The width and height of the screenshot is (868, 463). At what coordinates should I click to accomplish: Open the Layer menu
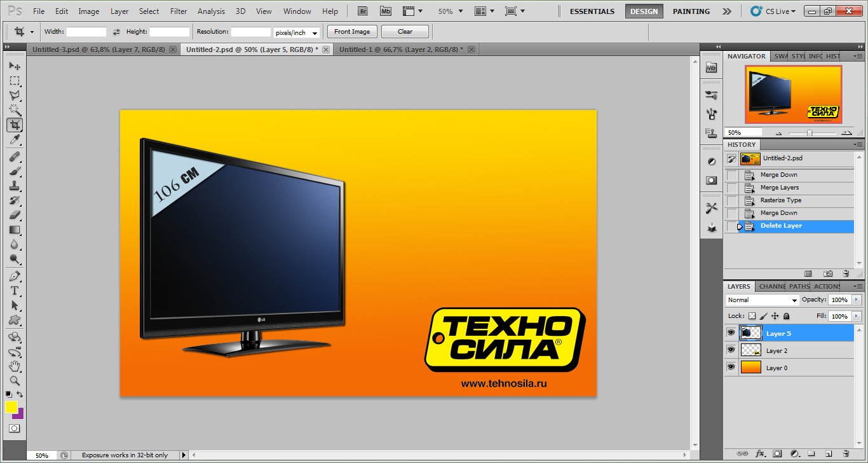(119, 11)
